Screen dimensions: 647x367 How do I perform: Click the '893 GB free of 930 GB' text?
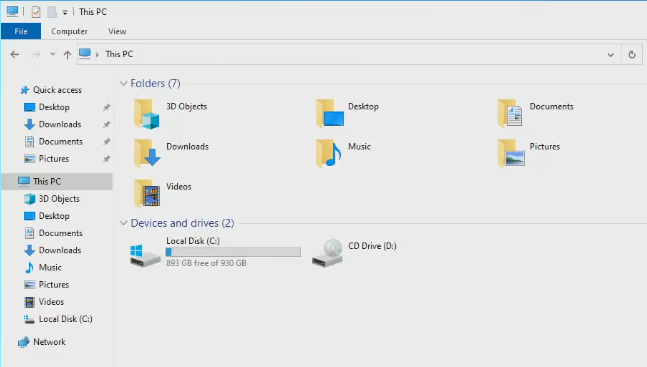click(x=206, y=263)
